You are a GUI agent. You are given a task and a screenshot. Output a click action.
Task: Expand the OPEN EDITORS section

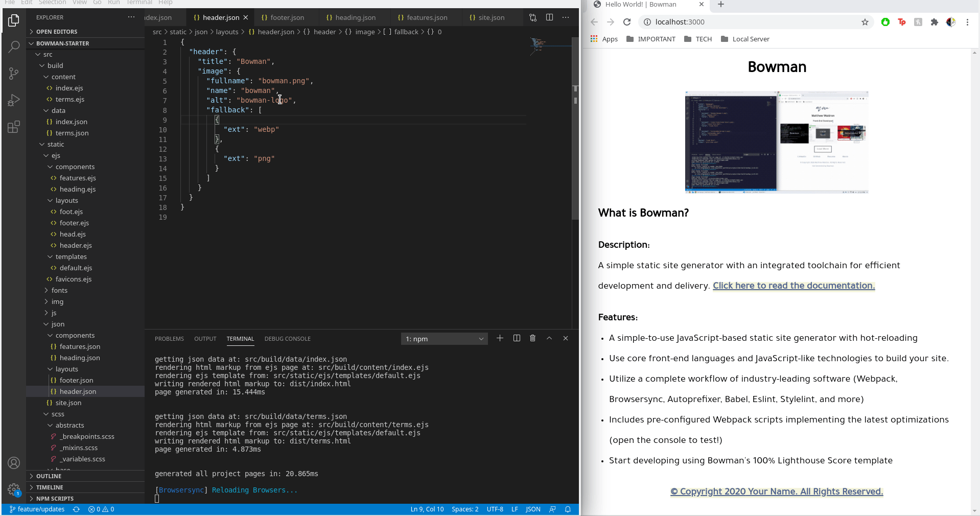pos(85,32)
